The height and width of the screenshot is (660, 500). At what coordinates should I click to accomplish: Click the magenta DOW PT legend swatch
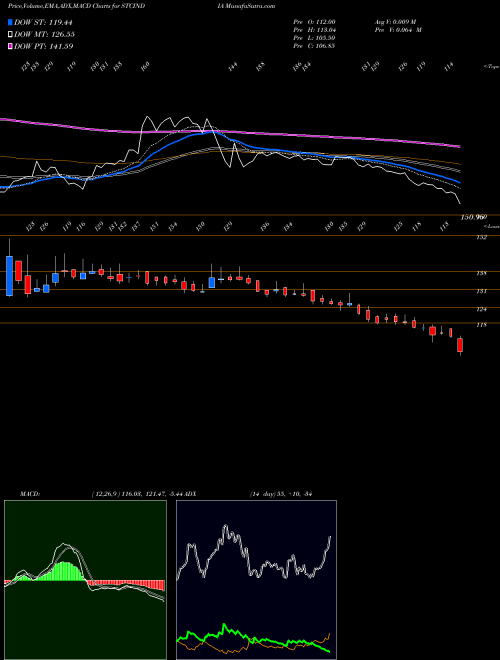[x=10, y=46]
